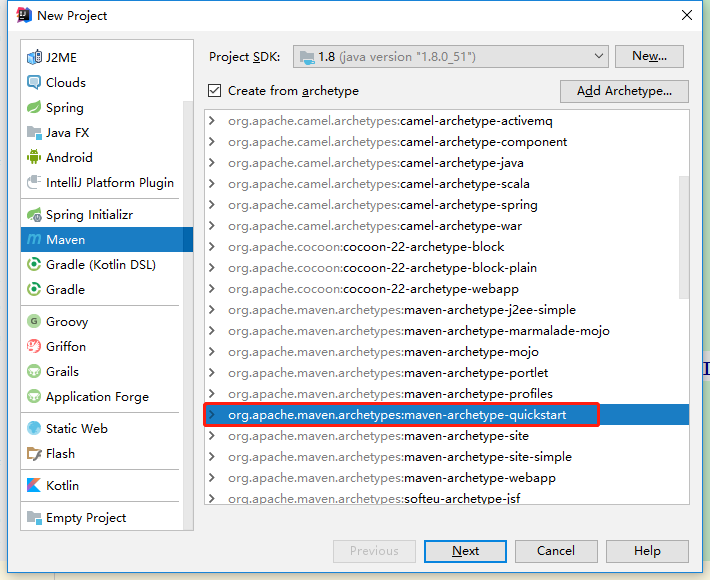Screen dimensions: 710x580
Task: Click the project types list scrollbar
Action: 188,314
